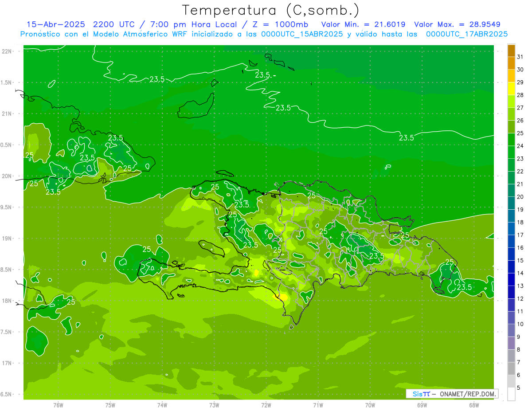Click the '20N' latitude label
This screenshot has width=532, height=411.
6,176
